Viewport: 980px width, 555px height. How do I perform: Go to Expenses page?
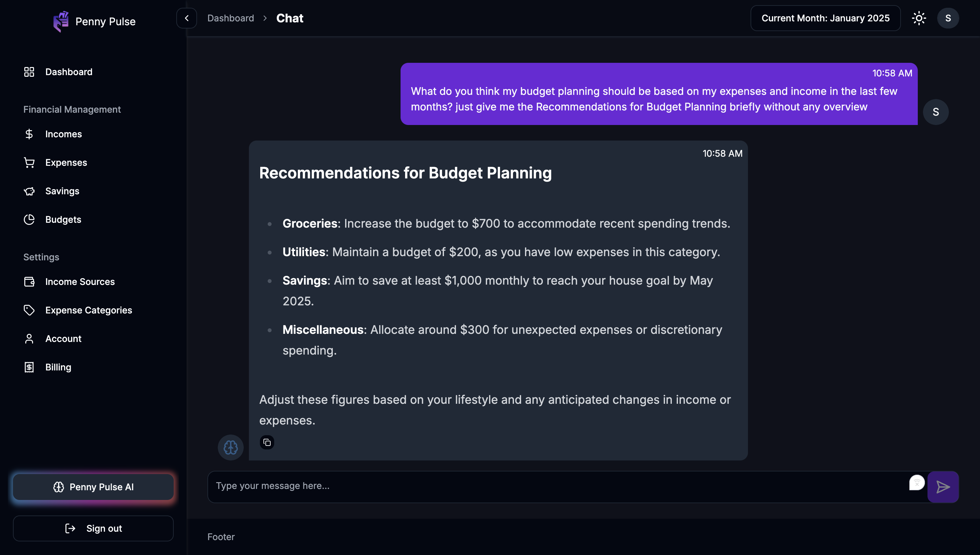click(x=66, y=163)
